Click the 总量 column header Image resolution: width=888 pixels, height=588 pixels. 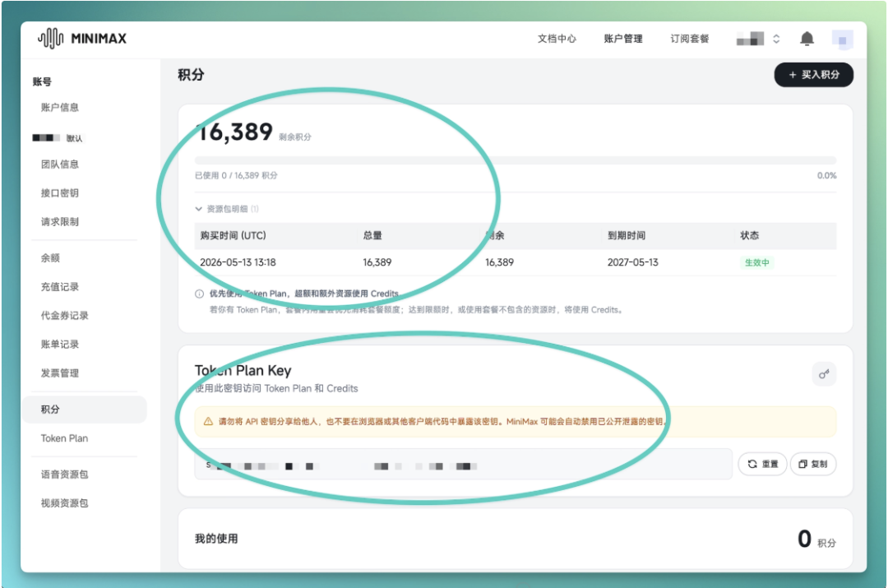[372, 236]
